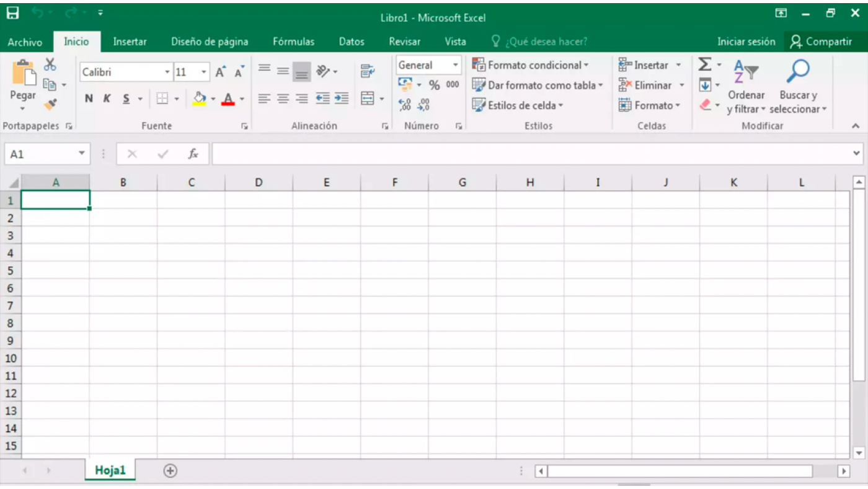The width and height of the screenshot is (868, 489).
Task: Align cell text to the right
Action: click(302, 99)
